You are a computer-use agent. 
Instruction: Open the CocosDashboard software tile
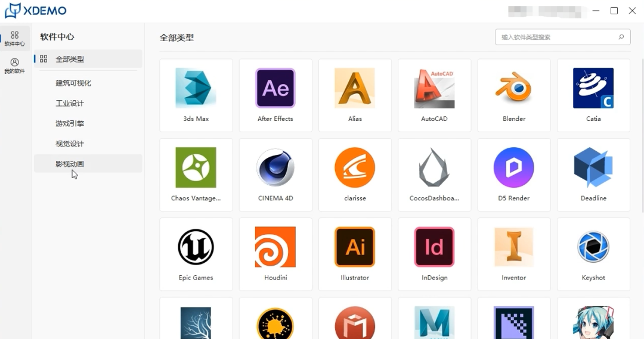(435, 175)
